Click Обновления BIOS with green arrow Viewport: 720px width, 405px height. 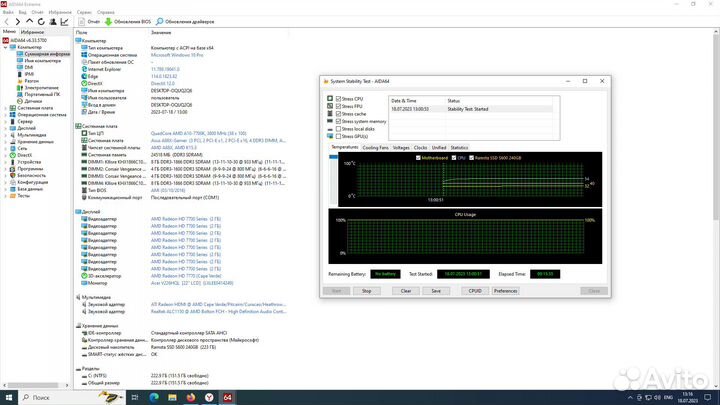128,22
